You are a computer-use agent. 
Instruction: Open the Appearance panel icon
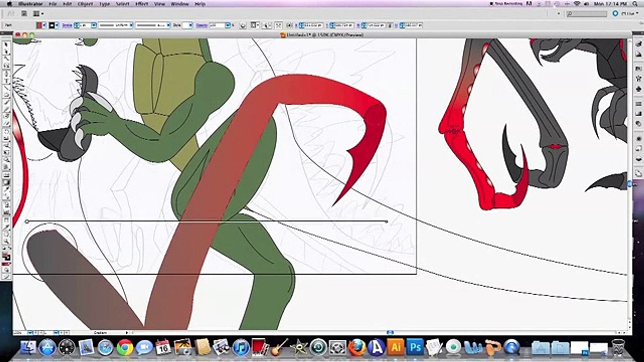coord(638,138)
